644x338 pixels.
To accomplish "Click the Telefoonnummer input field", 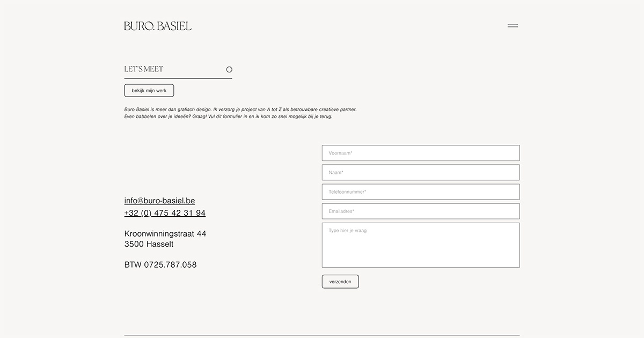I will tap(420, 192).
